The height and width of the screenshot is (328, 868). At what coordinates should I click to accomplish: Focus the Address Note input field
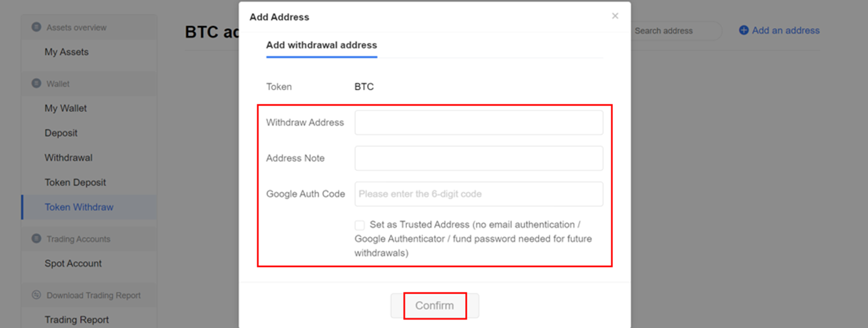point(479,158)
